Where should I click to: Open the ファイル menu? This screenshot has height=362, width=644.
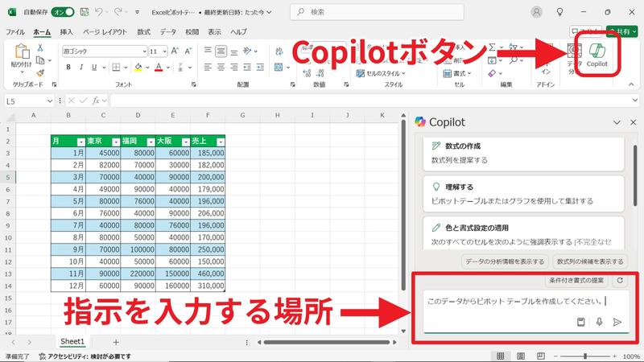15,31
